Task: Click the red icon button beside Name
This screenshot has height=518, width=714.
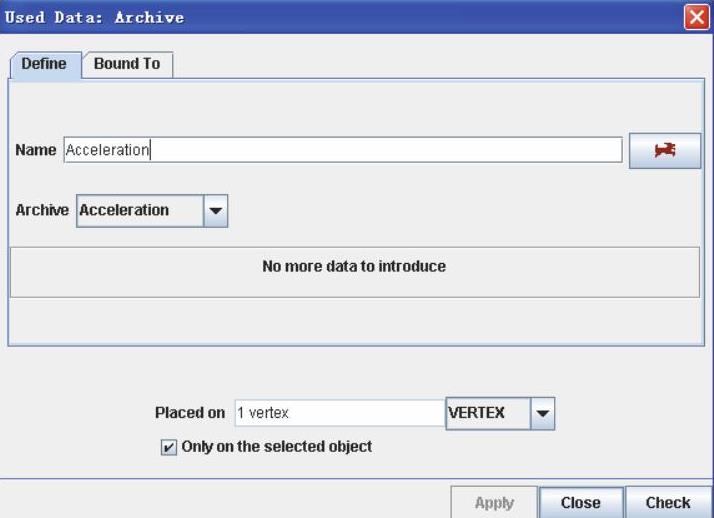Action: (x=664, y=150)
